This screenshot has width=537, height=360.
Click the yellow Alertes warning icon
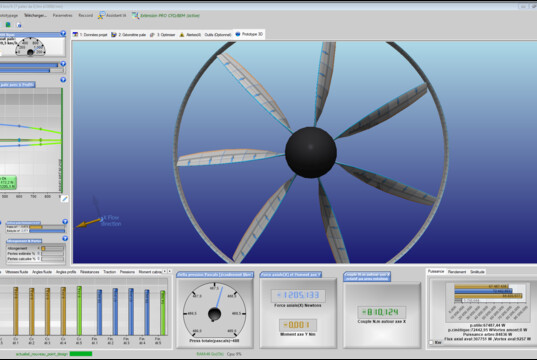point(182,35)
